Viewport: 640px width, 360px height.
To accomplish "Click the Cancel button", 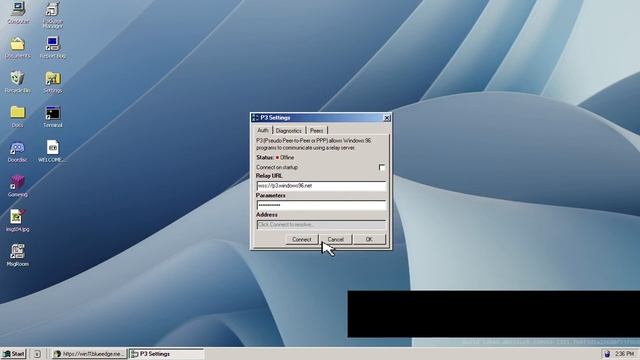I will [x=336, y=240].
